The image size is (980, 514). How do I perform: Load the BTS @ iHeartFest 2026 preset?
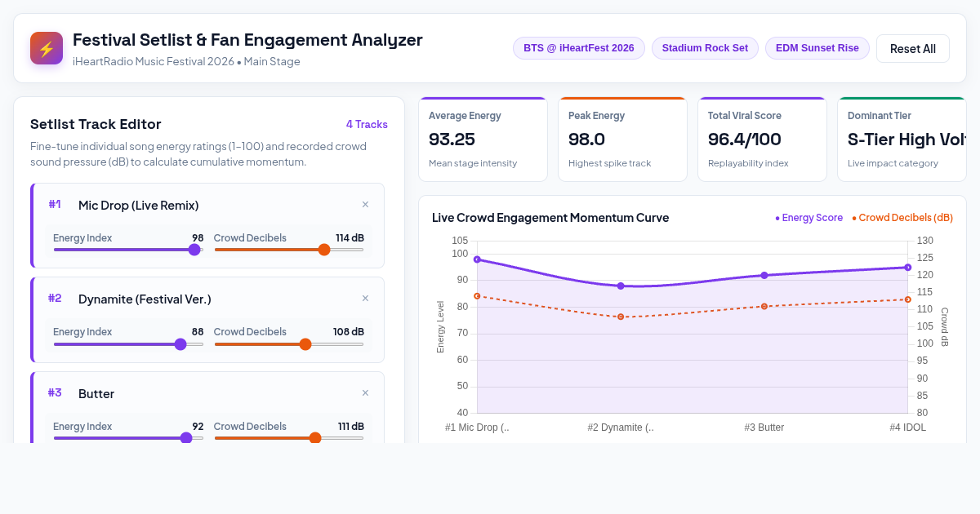(x=579, y=48)
